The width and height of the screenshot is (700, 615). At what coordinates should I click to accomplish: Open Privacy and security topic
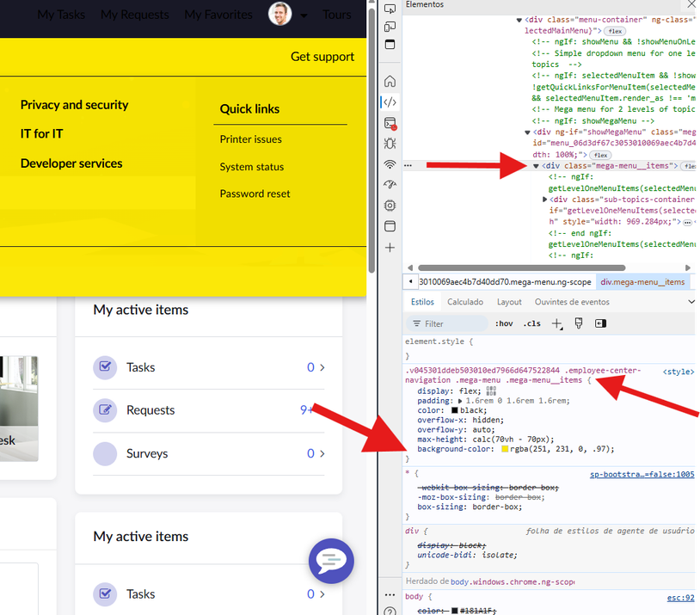[75, 105]
